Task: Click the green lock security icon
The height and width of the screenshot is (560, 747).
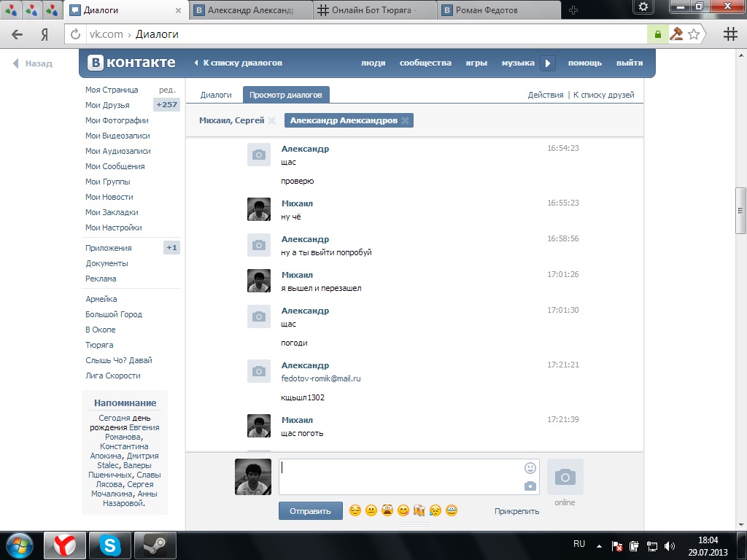Action: tap(657, 34)
